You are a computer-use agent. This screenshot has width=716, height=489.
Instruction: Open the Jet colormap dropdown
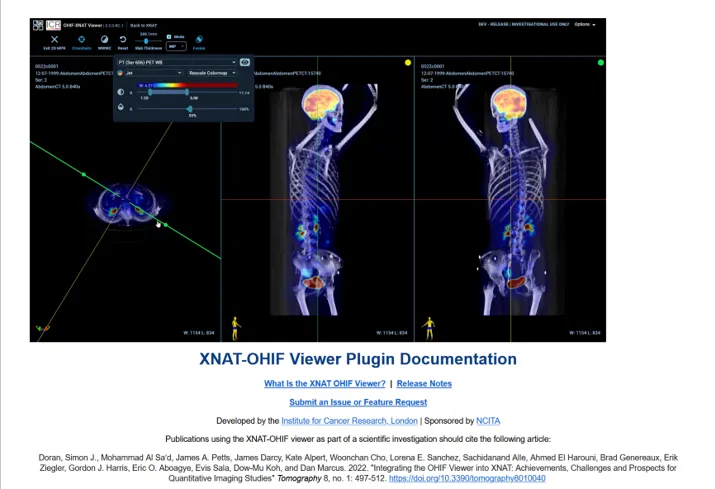[x=154, y=73]
